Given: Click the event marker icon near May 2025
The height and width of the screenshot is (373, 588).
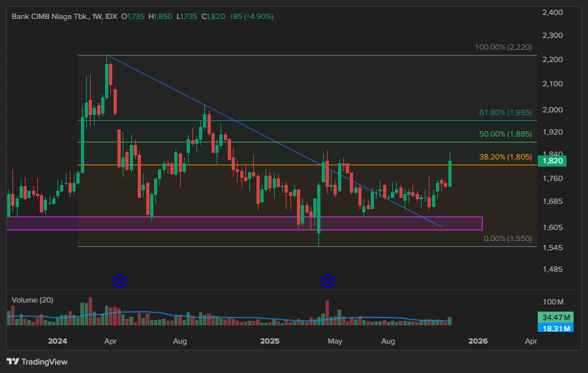Looking at the screenshot, I should click(x=328, y=281).
